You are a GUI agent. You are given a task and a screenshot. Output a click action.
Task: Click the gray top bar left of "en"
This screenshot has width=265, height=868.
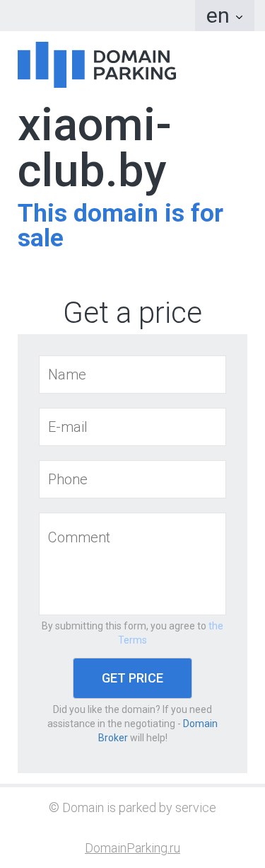click(98, 16)
